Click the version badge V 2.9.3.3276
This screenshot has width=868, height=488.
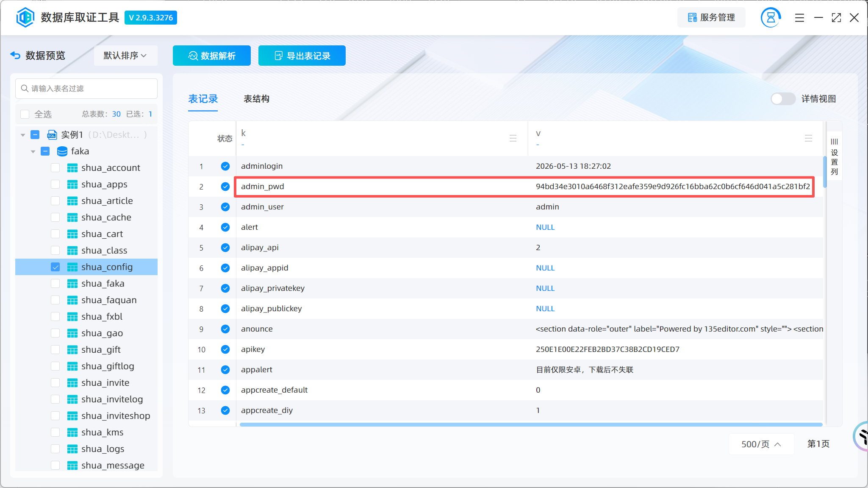click(151, 17)
